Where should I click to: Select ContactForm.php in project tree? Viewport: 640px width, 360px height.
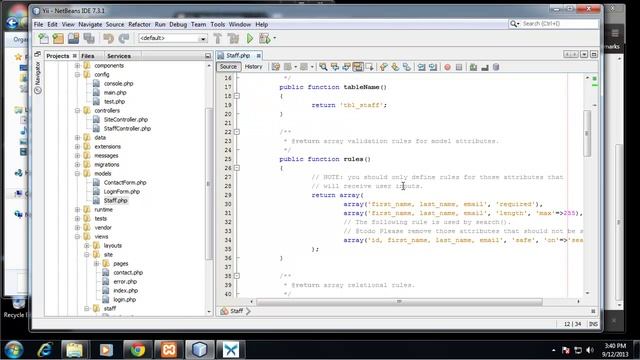pos(125,182)
